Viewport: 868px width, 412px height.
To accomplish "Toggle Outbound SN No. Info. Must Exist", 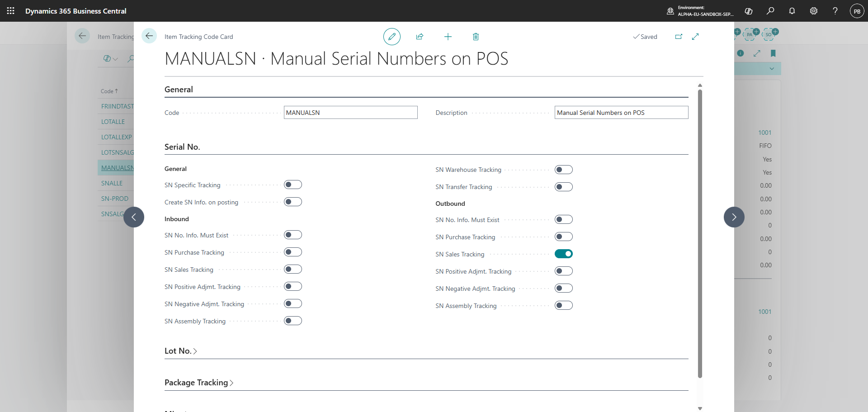I will point(564,219).
